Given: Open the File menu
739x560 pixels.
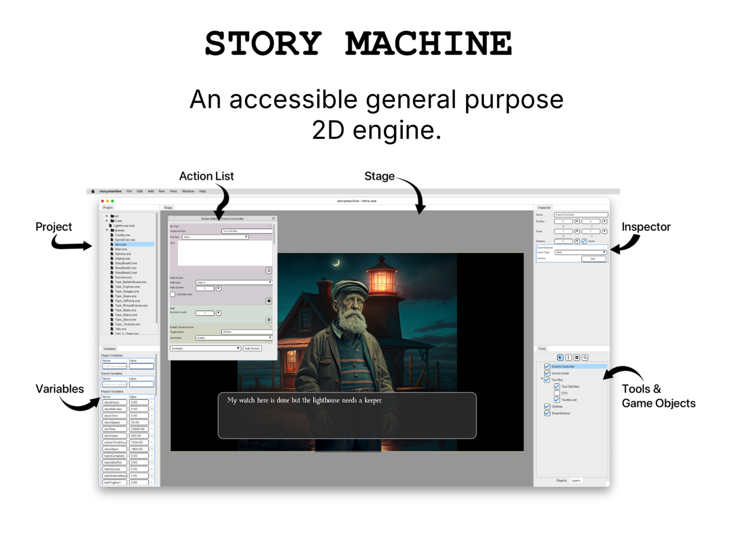Looking at the screenshot, I should (129, 191).
